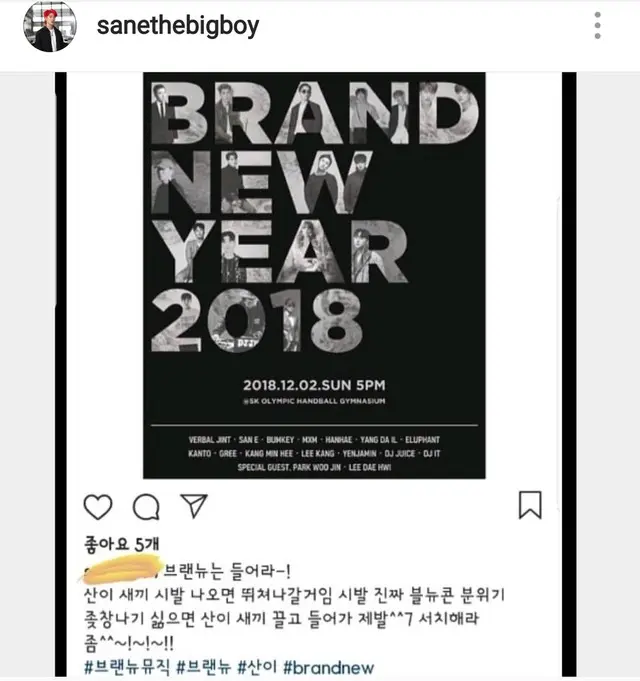Open the #브랜뉴뮤직 hashtag
The height and width of the screenshot is (681, 640).
coord(126,667)
